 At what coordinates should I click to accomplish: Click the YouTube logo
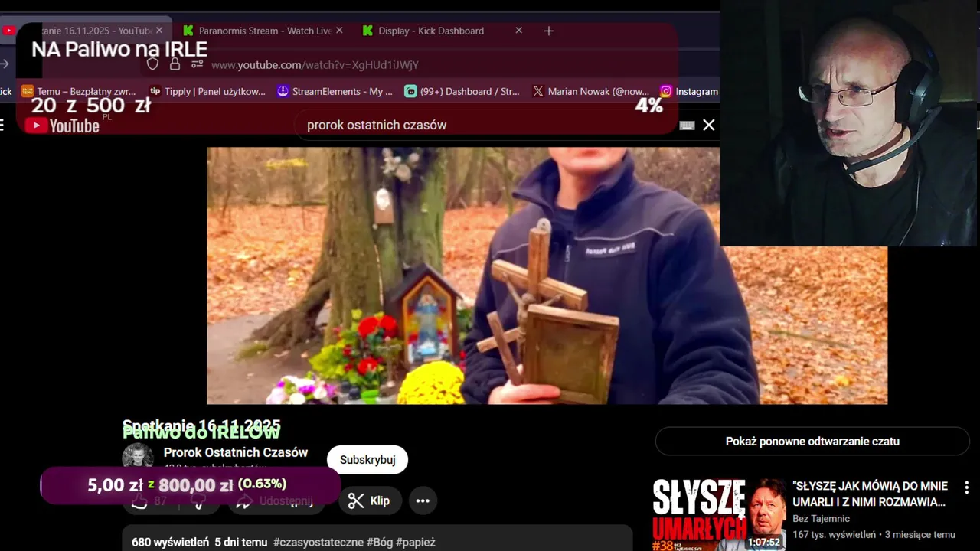coord(62,126)
